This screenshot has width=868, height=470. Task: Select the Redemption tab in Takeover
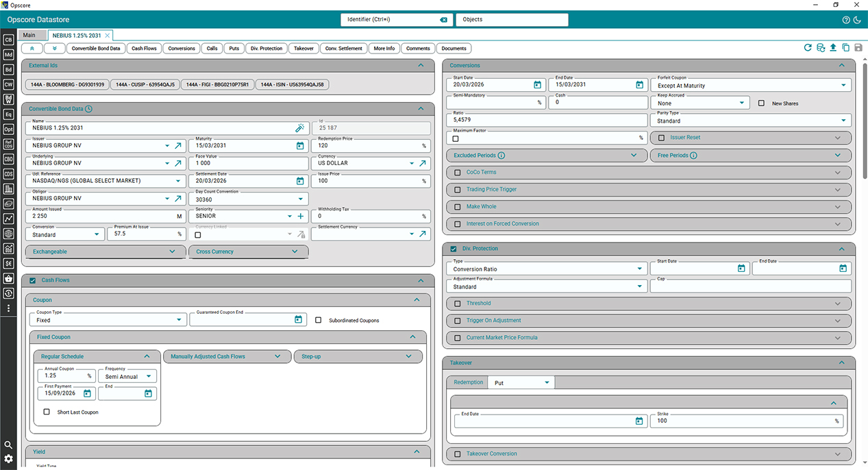click(469, 382)
